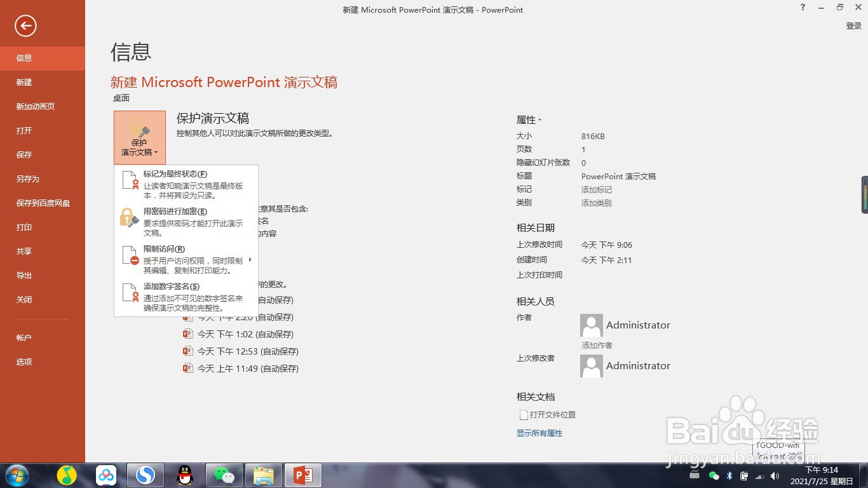This screenshot has width=868, height=488.
Task: Click 添加作者 field
Action: point(597,345)
